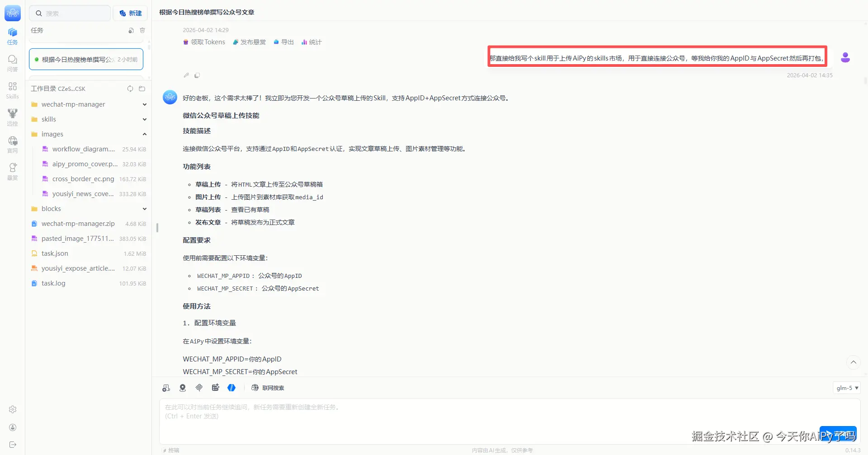The height and width of the screenshot is (455, 868).
Task: Click the trash icon to delete tasks
Action: [x=142, y=30]
